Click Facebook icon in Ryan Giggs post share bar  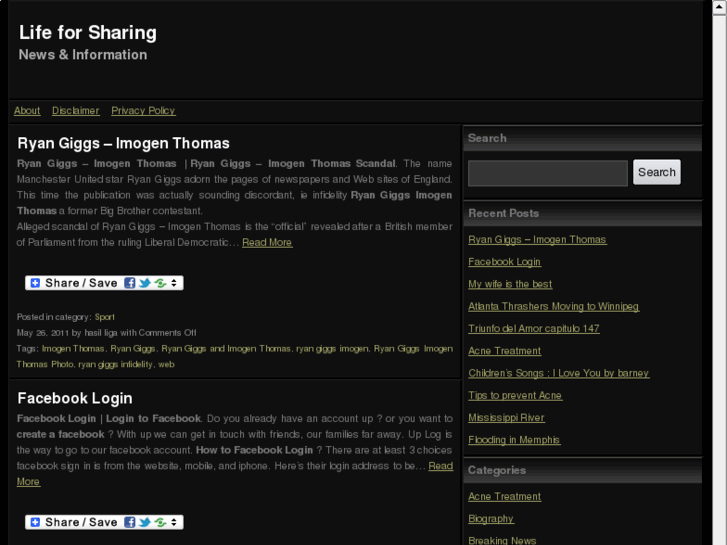click(x=130, y=283)
